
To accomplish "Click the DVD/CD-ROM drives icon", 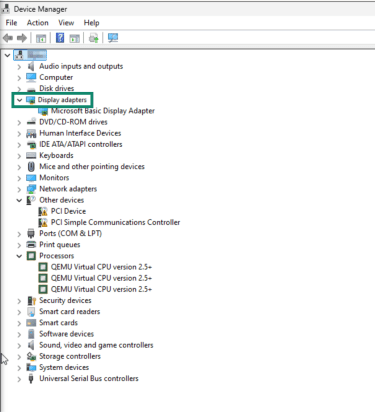I will pyautogui.click(x=31, y=122).
